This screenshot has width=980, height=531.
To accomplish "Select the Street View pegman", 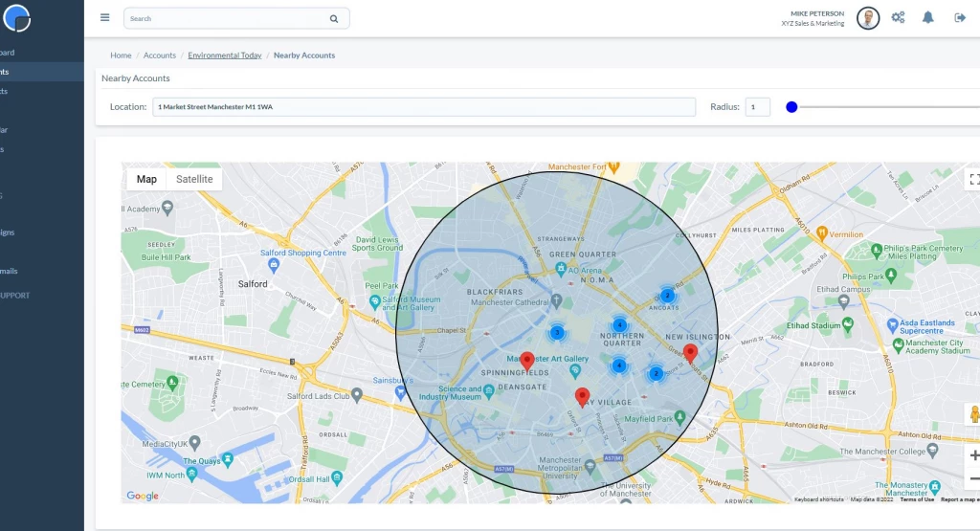I will pos(973,413).
